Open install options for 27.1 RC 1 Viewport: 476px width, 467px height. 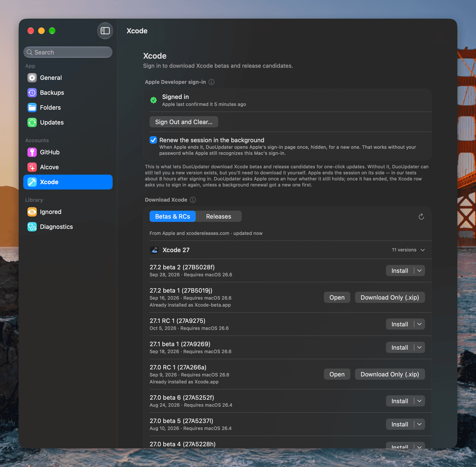click(419, 324)
